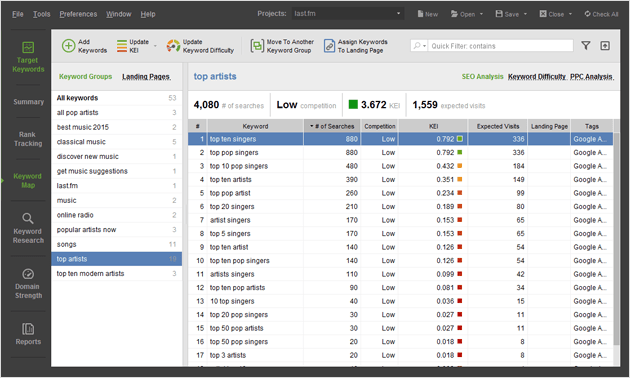The width and height of the screenshot is (630, 378).
Task: Click Update KEI bars icon
Action: [x=122, y=46]
